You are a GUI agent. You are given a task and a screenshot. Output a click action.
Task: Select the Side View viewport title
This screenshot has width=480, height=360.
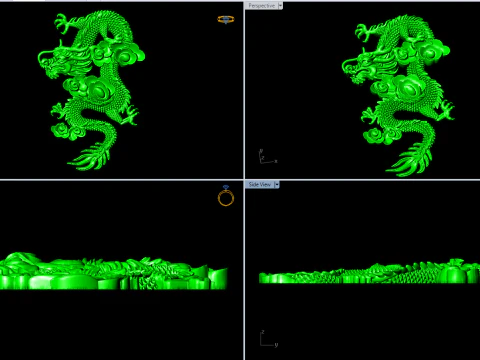tap(260, 185)
